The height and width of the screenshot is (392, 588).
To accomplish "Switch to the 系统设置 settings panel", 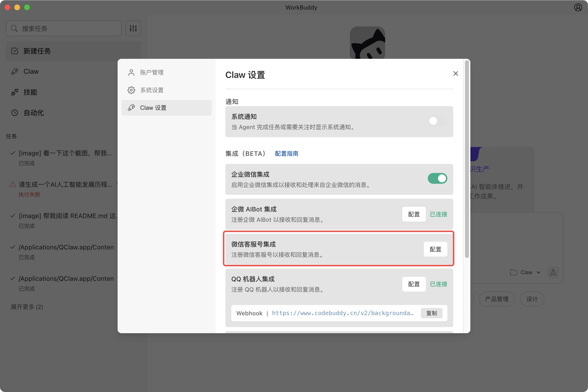I will (152, 90).
